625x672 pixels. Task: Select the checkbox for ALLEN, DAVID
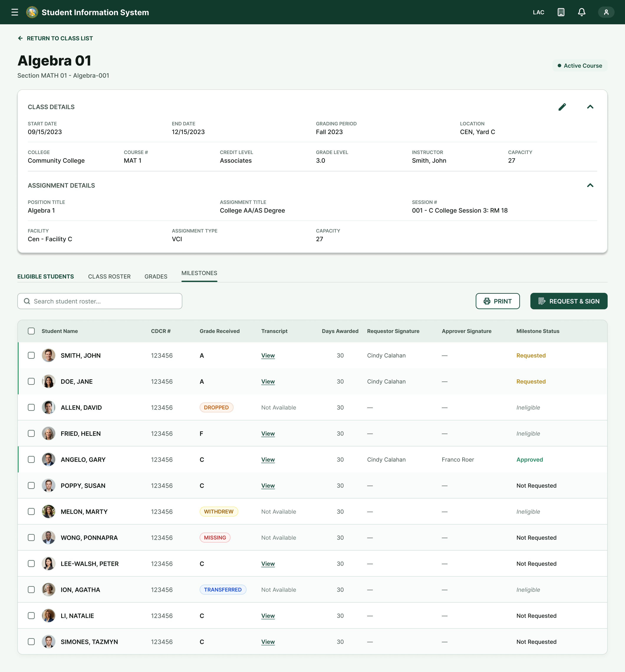click(x=31, y=407)
